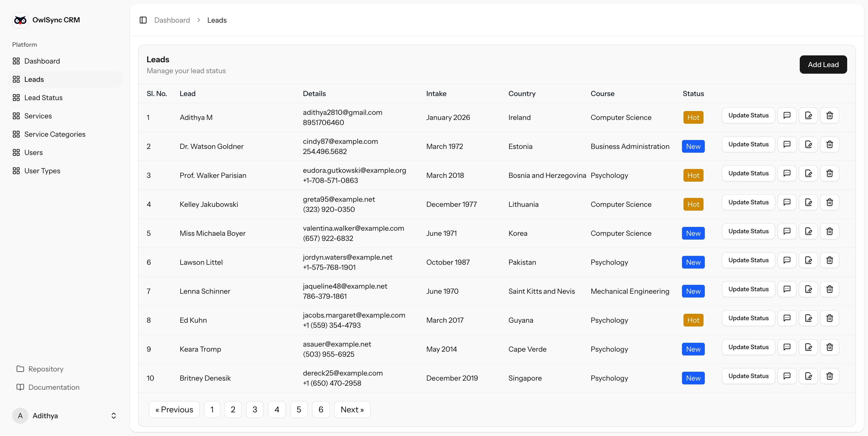Image resolution: width=868 pixels, height=436 pixels.
Task: Click the Add Lead button
Action: 823,65
